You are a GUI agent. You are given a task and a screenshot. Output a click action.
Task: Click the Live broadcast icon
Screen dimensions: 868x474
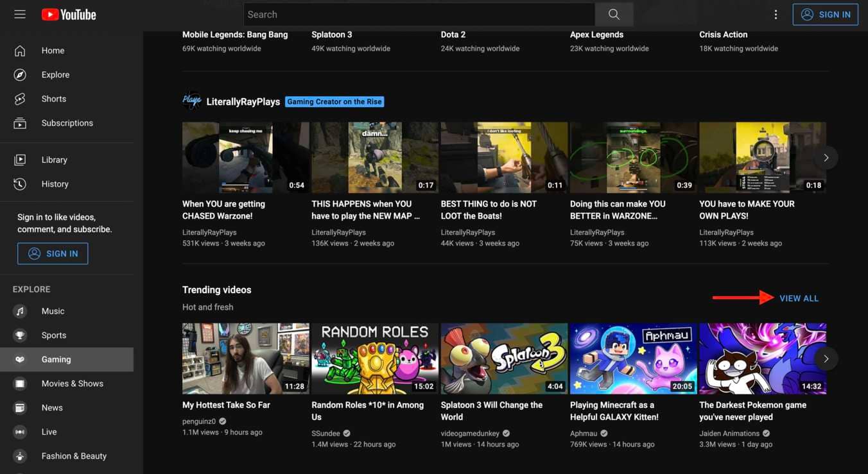20,432
